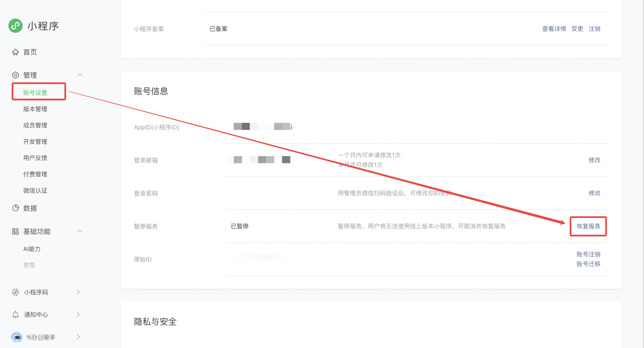
Task: Expand the 小程序码 menu arrow
Action: tap(78, 292)
